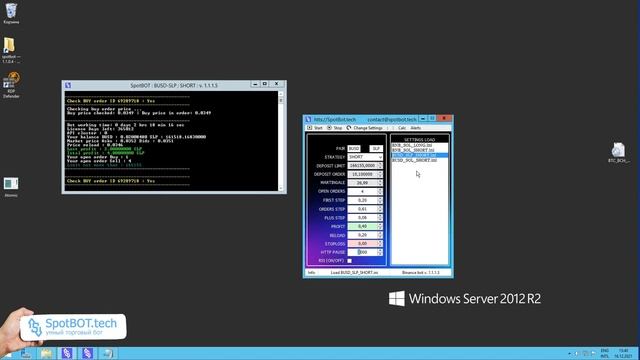Viewport: 640px width, 360px height.
Task: Click the ORDERS STEP value field
Action: (x=362, y=209)
